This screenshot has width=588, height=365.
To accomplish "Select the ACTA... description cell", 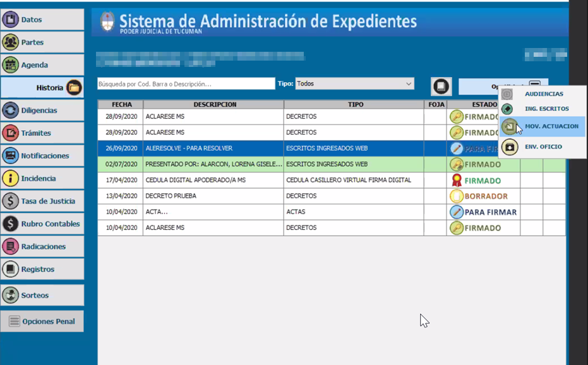I will pos(213,212).
